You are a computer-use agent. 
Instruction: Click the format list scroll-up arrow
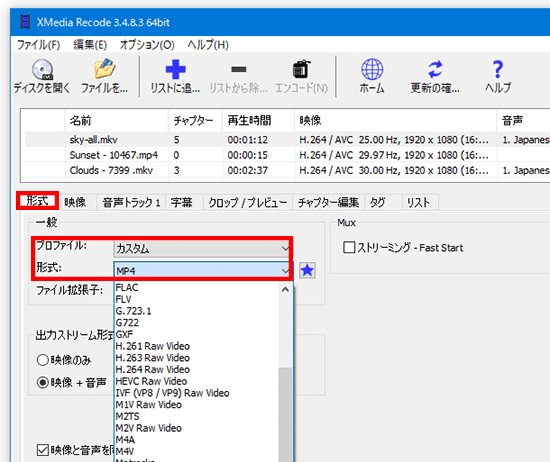pyautogui.click(x=285, y=290)
